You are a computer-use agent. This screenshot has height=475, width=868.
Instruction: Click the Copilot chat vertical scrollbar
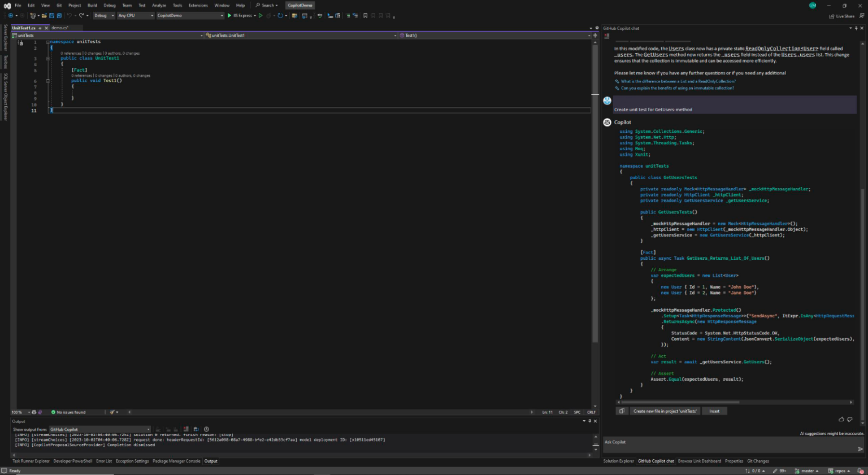(862, 305)
